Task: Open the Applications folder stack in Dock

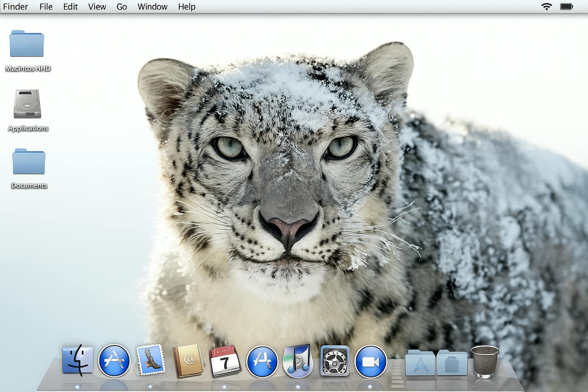Action: coord(420,362)
